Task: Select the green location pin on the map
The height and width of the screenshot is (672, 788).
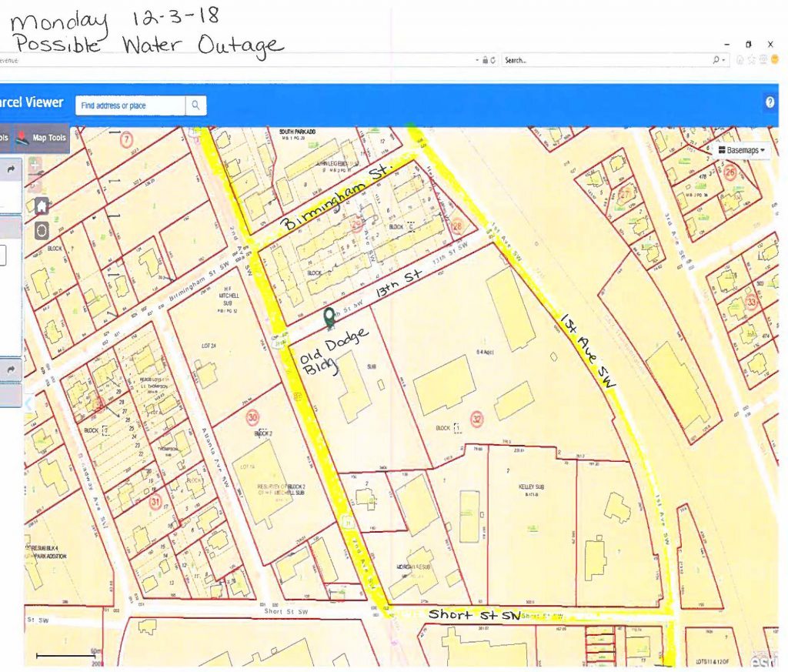Action: click(329, 318)
